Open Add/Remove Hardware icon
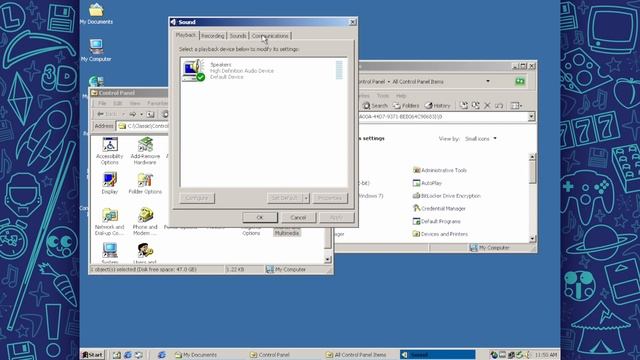The width and height of the screenshot is (640, 360). (145, 151)
